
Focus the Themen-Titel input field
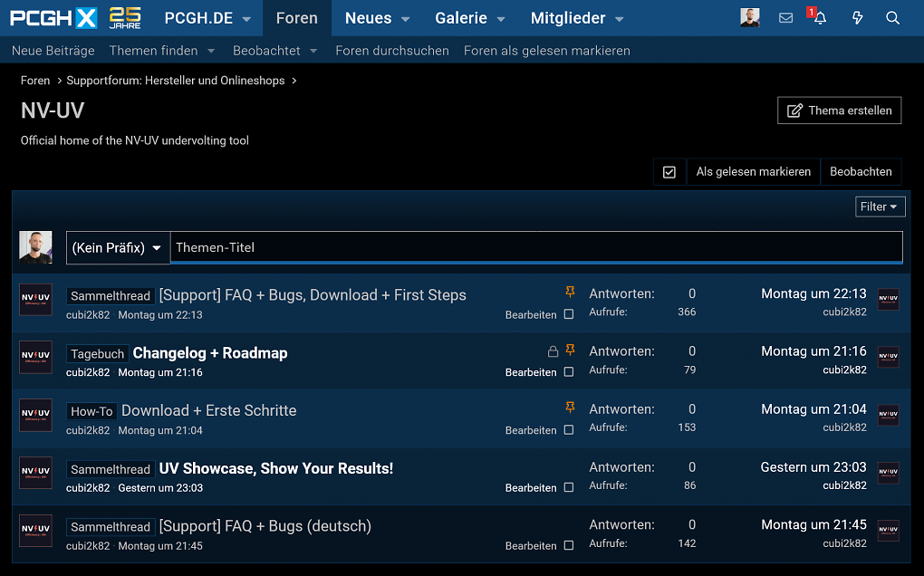point(536,247)
